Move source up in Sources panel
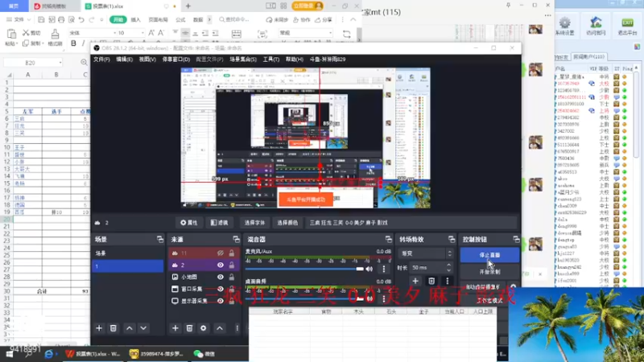This screenshot has width=644, height=362. 220,328
